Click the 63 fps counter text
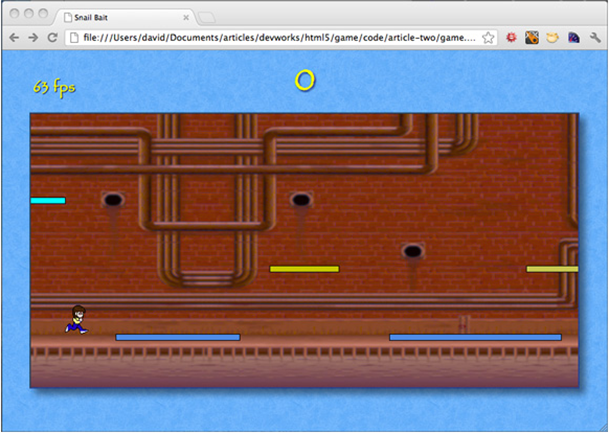 [54, 88]
